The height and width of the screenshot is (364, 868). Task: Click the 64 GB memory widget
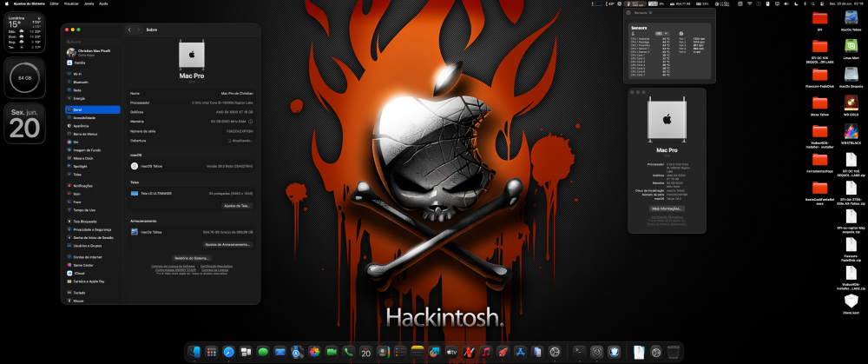pyautogui.click(x=24, y=77)
